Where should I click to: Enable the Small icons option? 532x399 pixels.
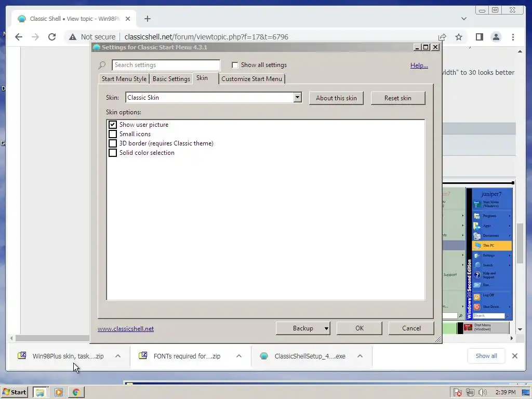tap(113, 134)
